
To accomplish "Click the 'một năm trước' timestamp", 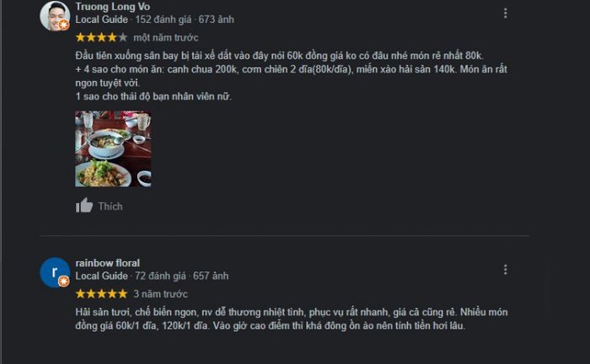I will pyautogui.click(x=166, y=38).
